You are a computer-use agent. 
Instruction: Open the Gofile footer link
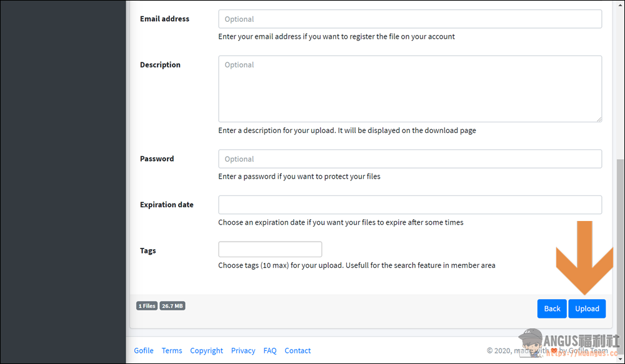144,350
